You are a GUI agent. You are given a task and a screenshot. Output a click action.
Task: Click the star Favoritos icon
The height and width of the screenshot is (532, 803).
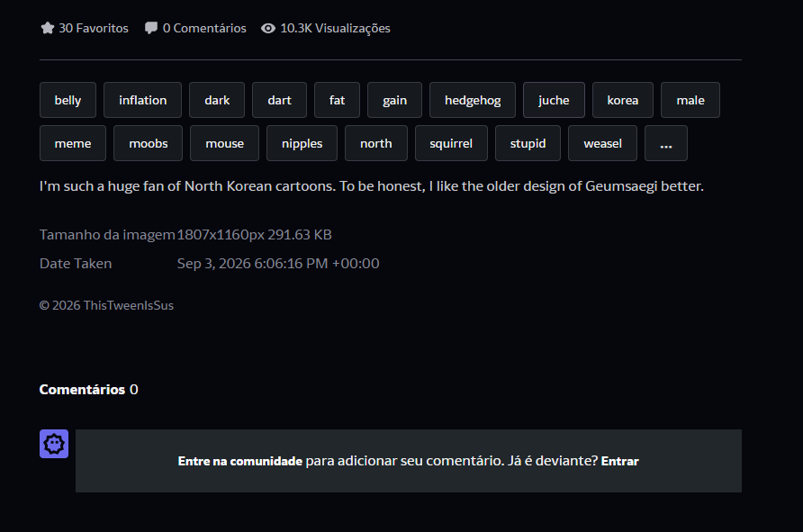click(x=48, y=28)
